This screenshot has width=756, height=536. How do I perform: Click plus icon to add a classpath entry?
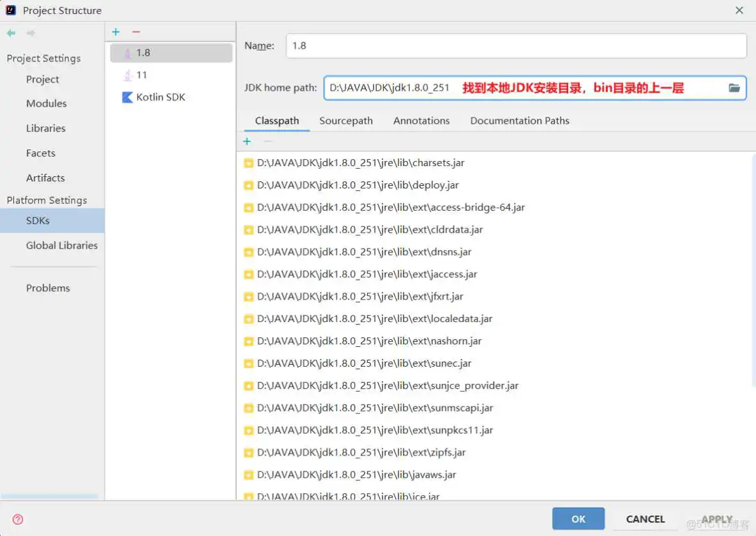coord(247,141)
